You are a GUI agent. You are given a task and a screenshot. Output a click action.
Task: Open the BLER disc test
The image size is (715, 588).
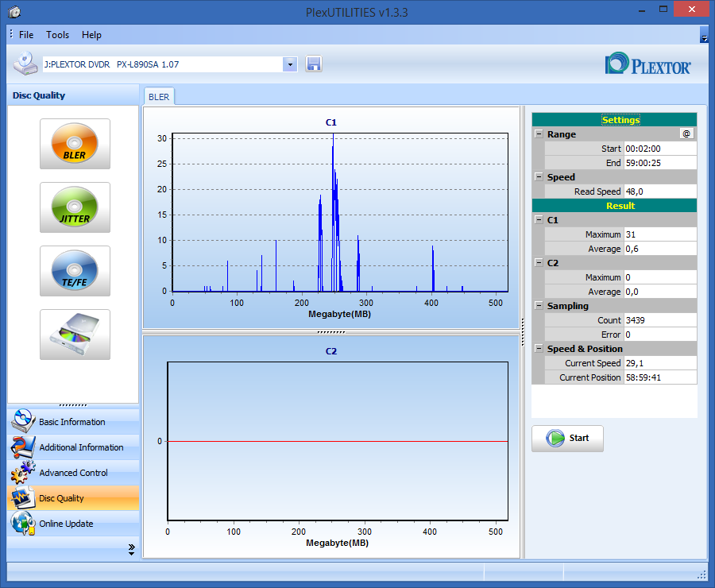(x=75, y=144)
